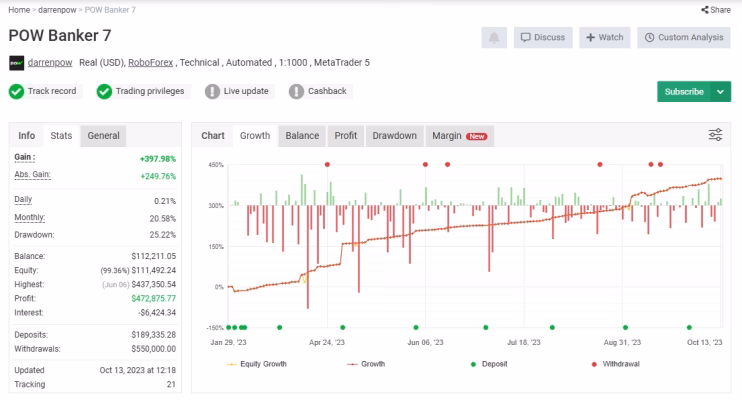The height and width of the screenshot is (400, 742).
Task: Open chart settings sliders icon
Action: (715, 135)
